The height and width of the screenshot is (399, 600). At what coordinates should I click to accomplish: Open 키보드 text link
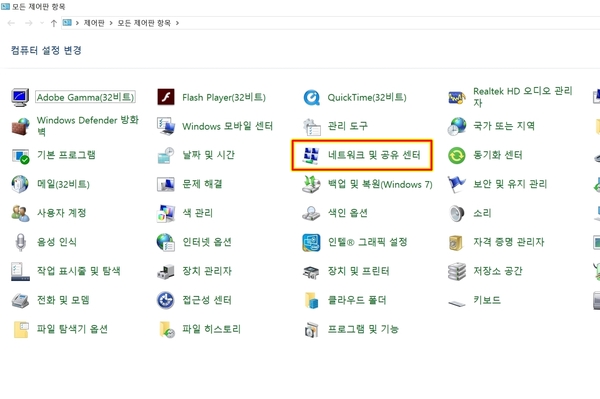pyautogui.click(x=487, y=300)
